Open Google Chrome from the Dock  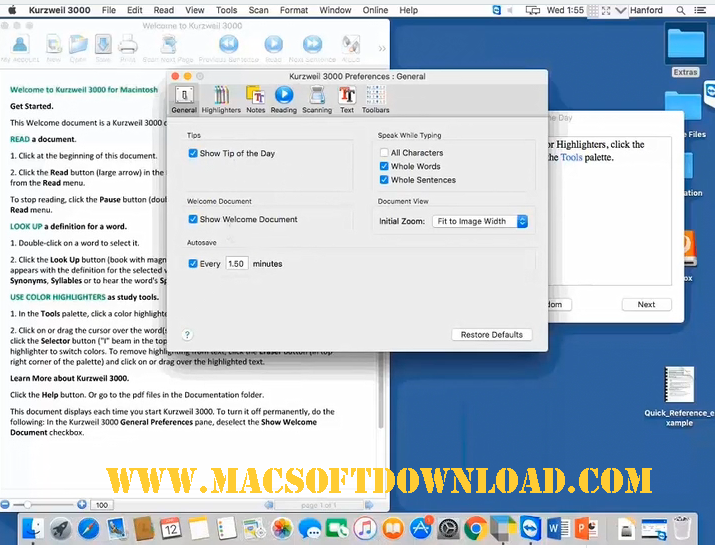coord(476,529)
